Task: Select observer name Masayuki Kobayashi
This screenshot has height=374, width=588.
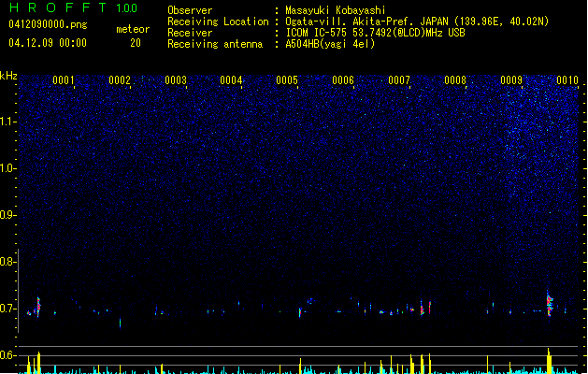Action: pyautogui.click(x=336, y=10)
